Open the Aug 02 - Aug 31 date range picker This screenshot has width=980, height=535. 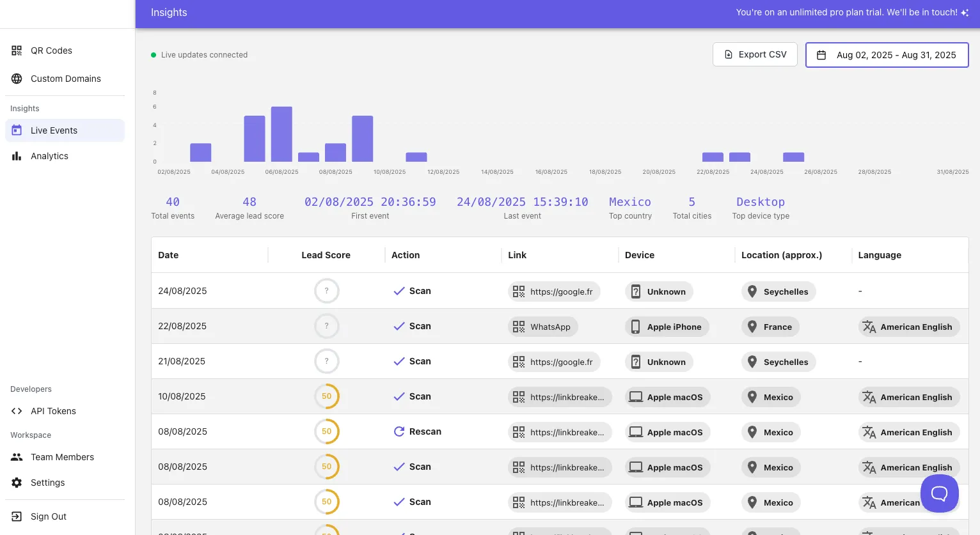(887, 55)
